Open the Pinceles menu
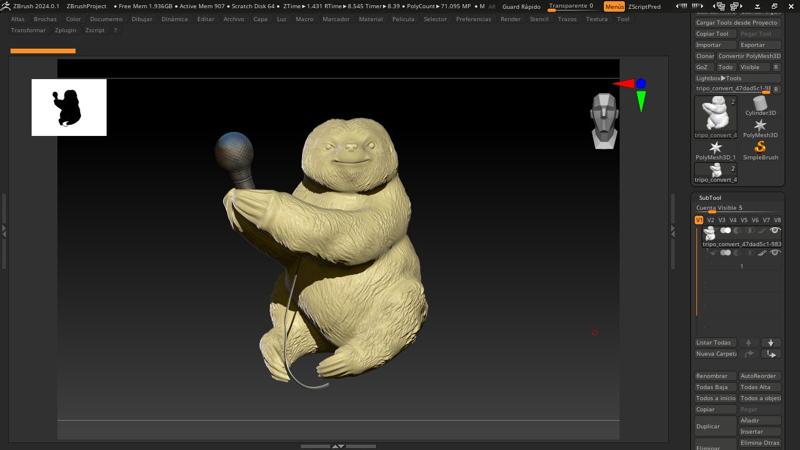 [45, 19]
